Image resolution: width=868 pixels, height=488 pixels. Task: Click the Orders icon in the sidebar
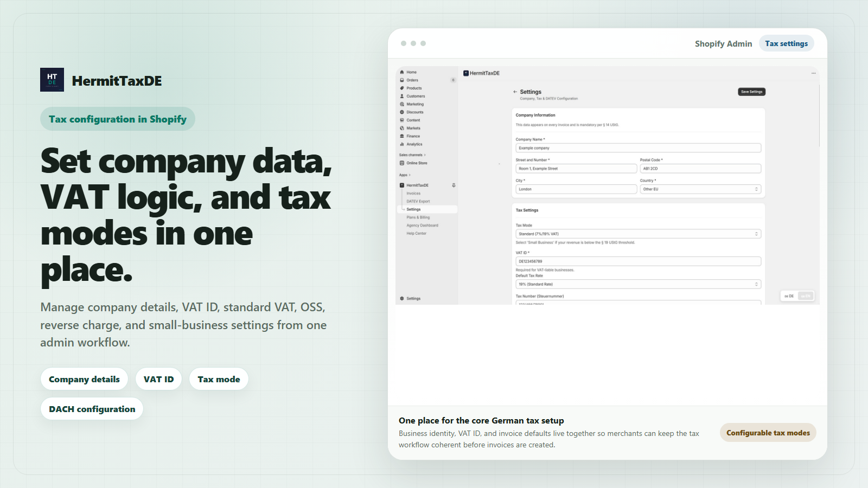point(402,80)
